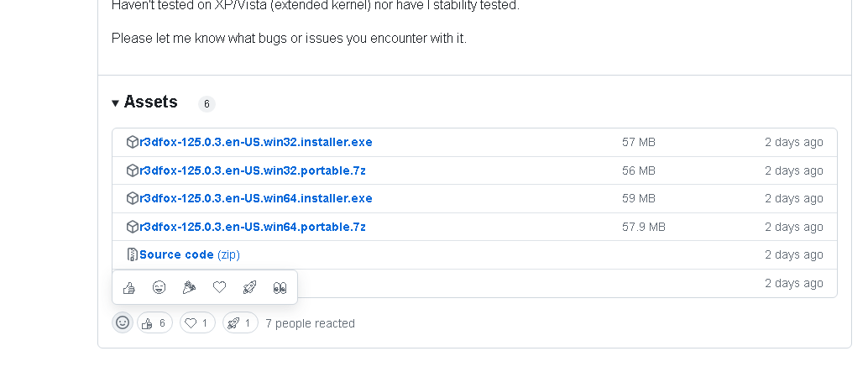This screenshot has height=372, width=868.
Task: Pick the laughing smiley emoji in reaction popup
Action: coord(159,287)
